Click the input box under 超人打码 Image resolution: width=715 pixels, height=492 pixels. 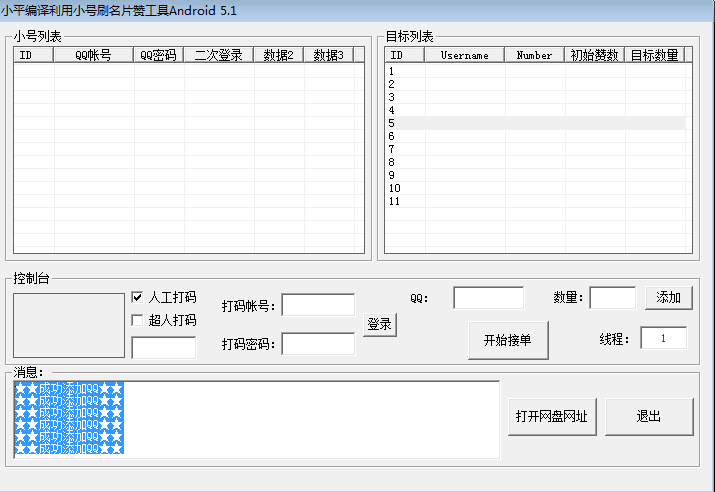(164, 348)
